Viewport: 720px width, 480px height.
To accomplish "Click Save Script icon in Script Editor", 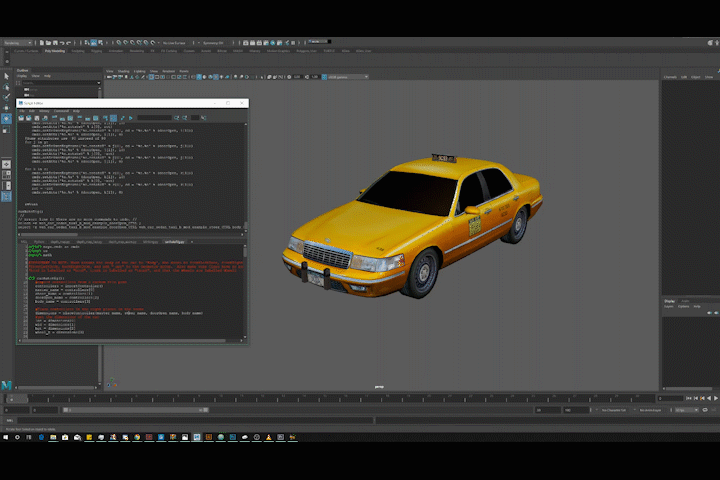I will tap(37, 118).
